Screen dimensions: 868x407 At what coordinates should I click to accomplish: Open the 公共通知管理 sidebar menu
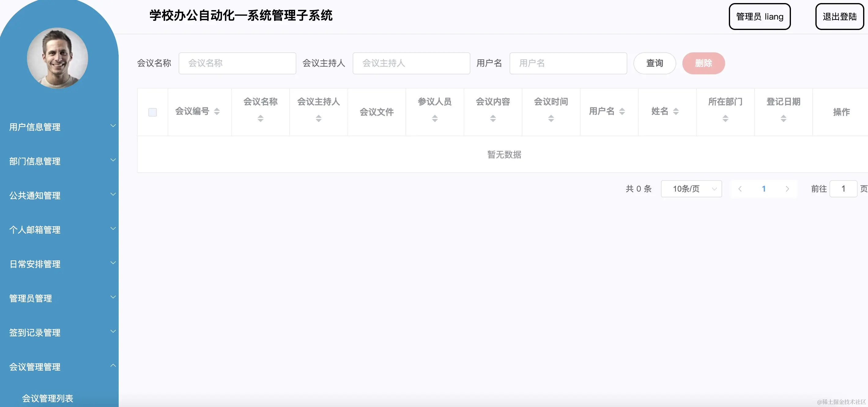point(35,195)
